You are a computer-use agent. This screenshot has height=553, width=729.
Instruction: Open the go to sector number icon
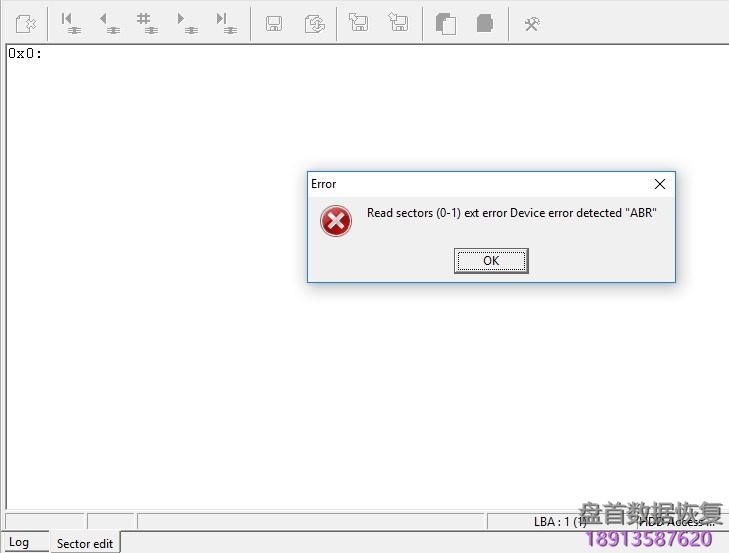tap(147, 24)
